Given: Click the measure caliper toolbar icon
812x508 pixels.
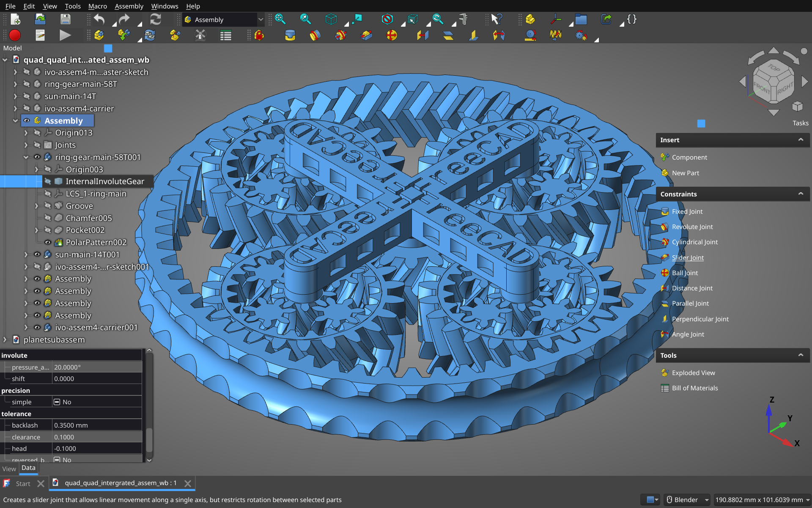Looking at the screenshot, I should click(x=464, y=19).
